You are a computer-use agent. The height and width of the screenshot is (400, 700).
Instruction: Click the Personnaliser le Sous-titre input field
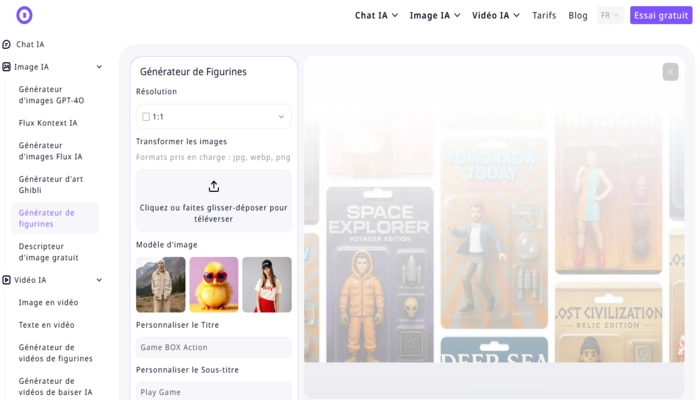214,391
